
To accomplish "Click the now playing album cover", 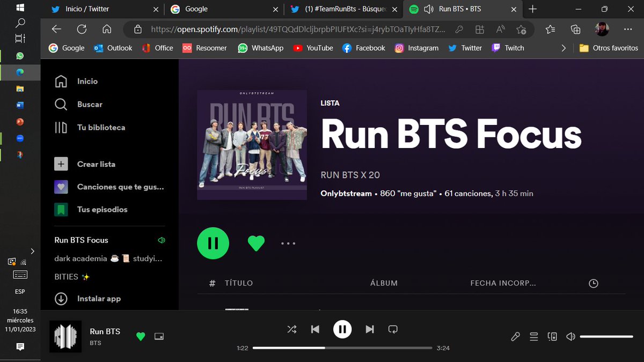I will point(65,337).
